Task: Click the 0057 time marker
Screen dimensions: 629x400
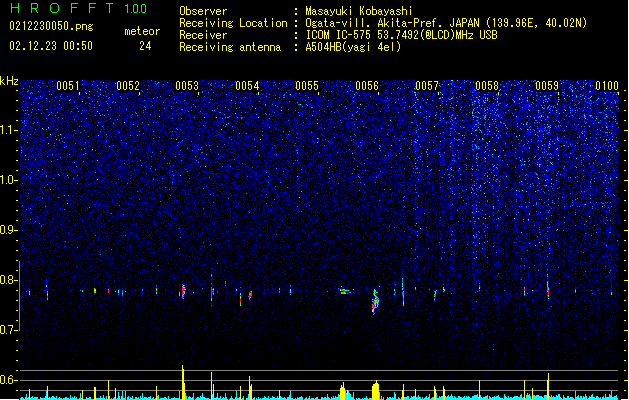Action: [427, 86]
